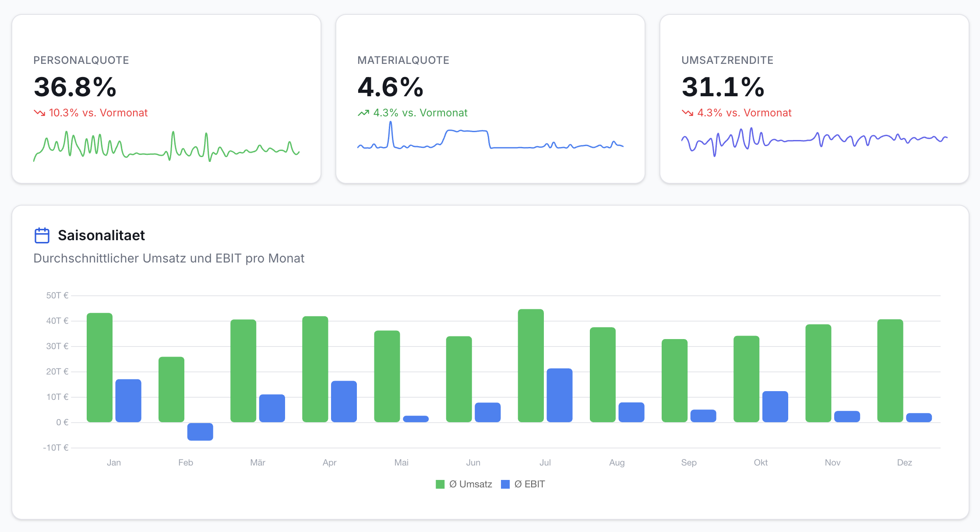Click the calendar icon beside Saisonalitaet

click(x=42, y=235)
